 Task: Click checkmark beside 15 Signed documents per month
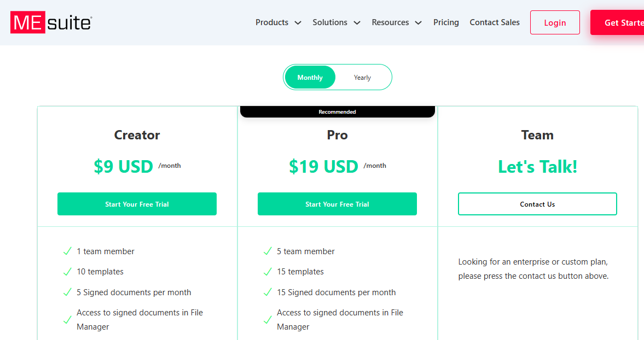coord(268,292)
